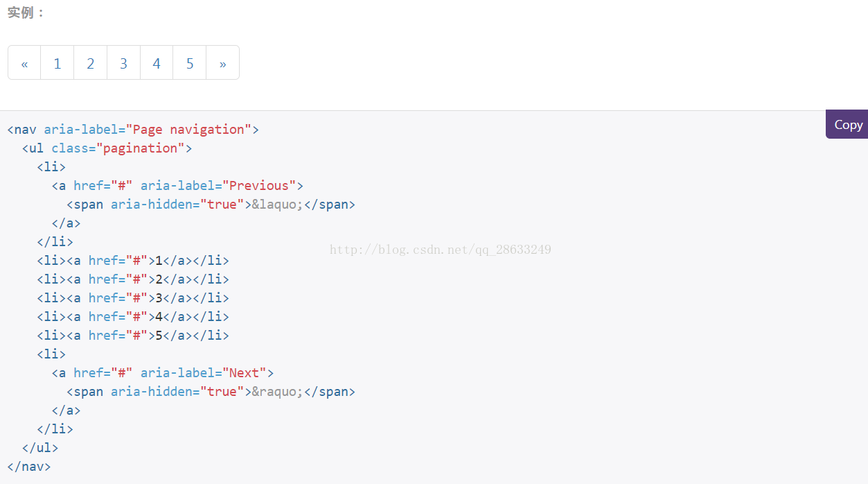Click the blog.csdn.net watermark URL
Screen dimensions: 868x484
tap(441, 250)
